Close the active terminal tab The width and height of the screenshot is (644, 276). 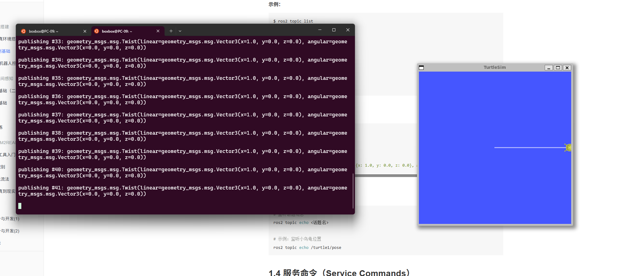click(158, 31)
